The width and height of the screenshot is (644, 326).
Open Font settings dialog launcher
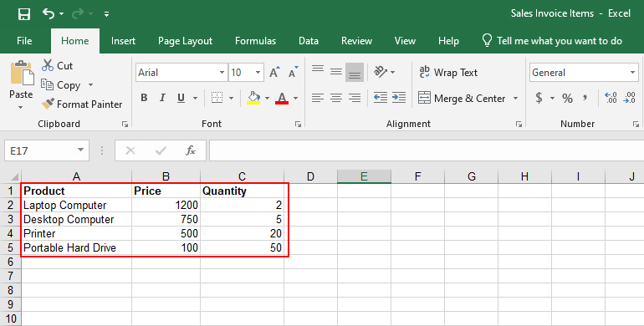[299, 125]
